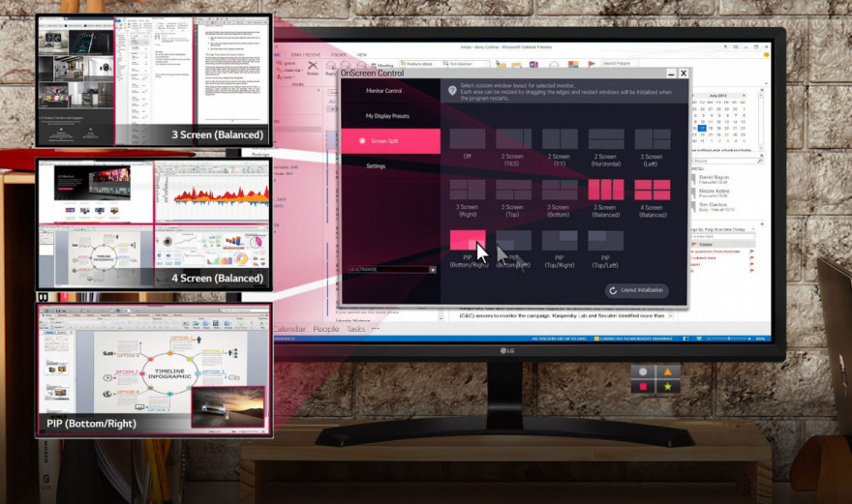The width and height of the screenshot is (852, 504).
Task: Click the highlighted date in the Outlook calendar
Action: (x=702, y=128)
